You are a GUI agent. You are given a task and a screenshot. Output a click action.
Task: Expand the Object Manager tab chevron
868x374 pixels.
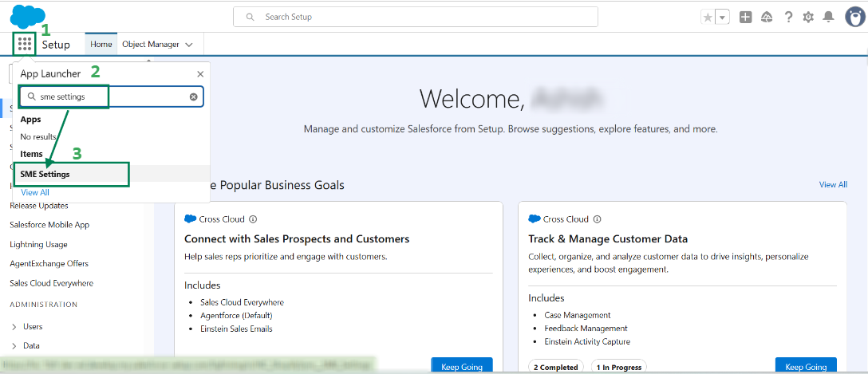(189, 45)
